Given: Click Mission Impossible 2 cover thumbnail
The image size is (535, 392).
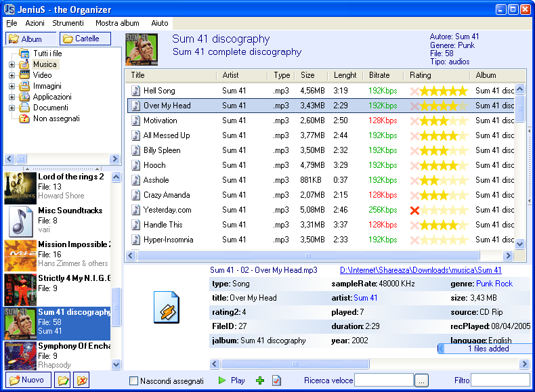Looking at the screenshot, I should click(x=20, y=255).
